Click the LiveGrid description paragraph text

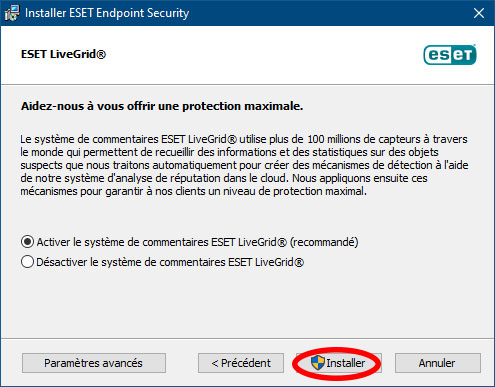244,165
